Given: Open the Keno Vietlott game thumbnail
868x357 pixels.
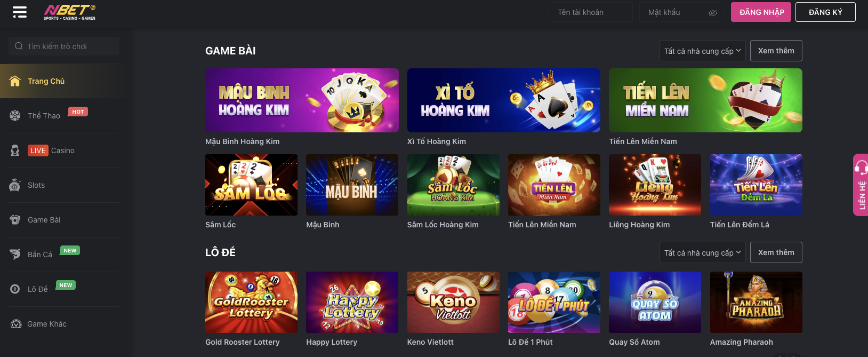Looking at the screenshot, I should point(453,302).
